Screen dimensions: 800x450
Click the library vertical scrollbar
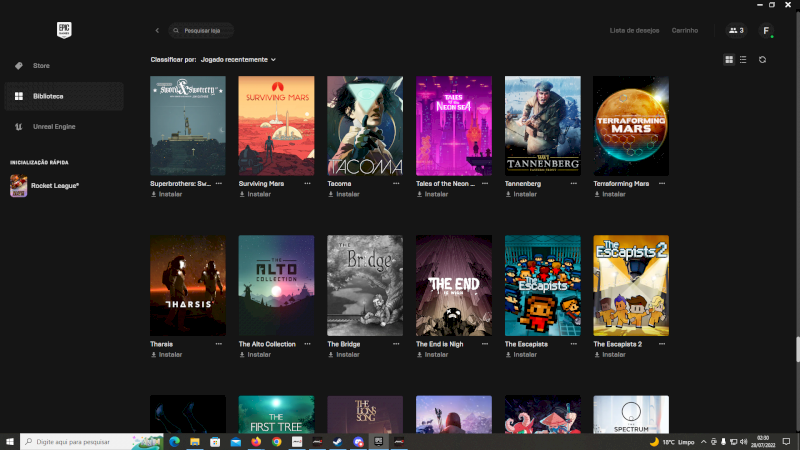coord(797,350)
